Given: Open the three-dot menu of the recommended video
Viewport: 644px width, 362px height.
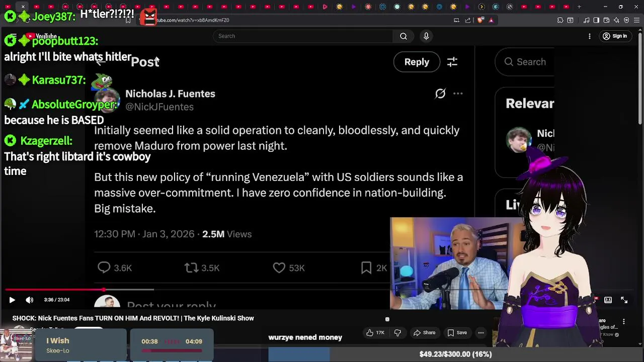Looking at the screenshot, I should pos(624,321).
